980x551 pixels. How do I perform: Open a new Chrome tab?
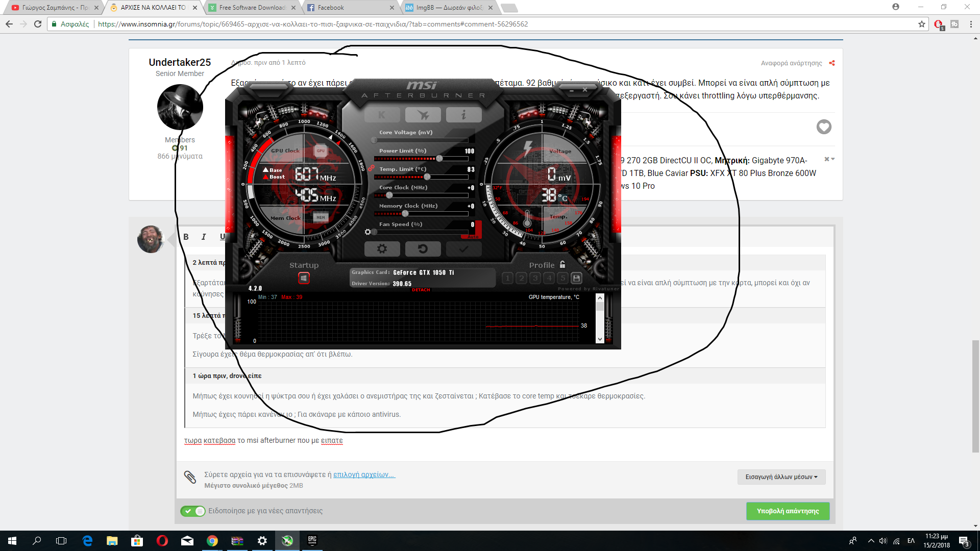[509, 8]
